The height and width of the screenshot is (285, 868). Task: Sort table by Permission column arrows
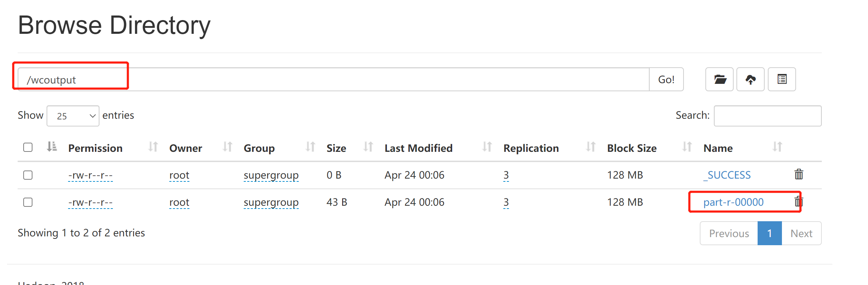point(153,147)
